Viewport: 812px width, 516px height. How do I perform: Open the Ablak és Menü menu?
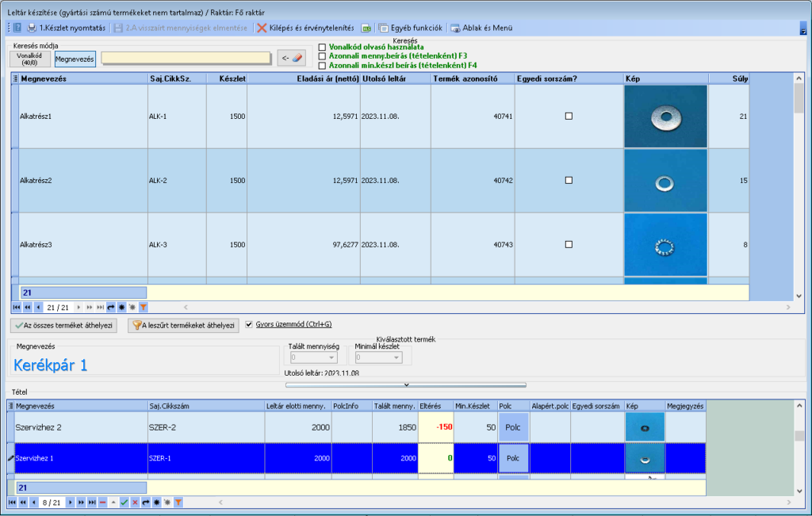pyautogui.click(x=481, y=28)
